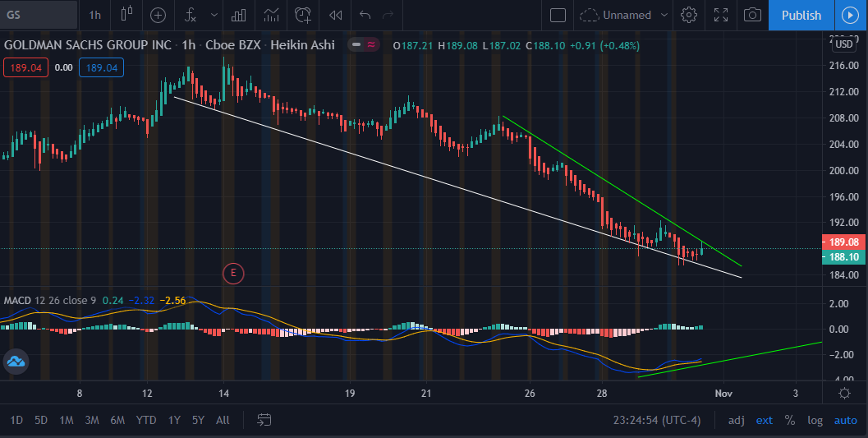Click the Cboe BZX exchange label
This screenshot has width=868, height=438.
232,45
